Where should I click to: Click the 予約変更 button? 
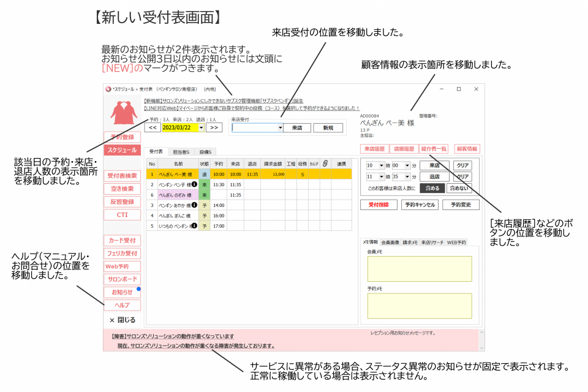pos(461,205)
